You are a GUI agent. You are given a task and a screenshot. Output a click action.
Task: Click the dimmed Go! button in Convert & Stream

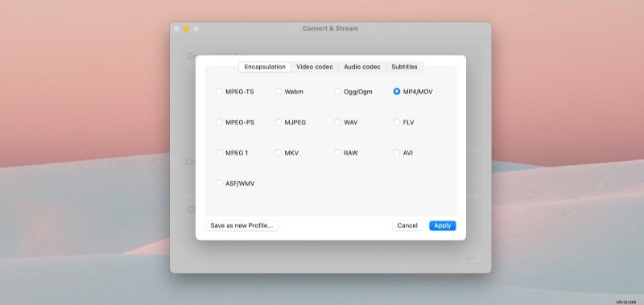click(x=471, y=258)
